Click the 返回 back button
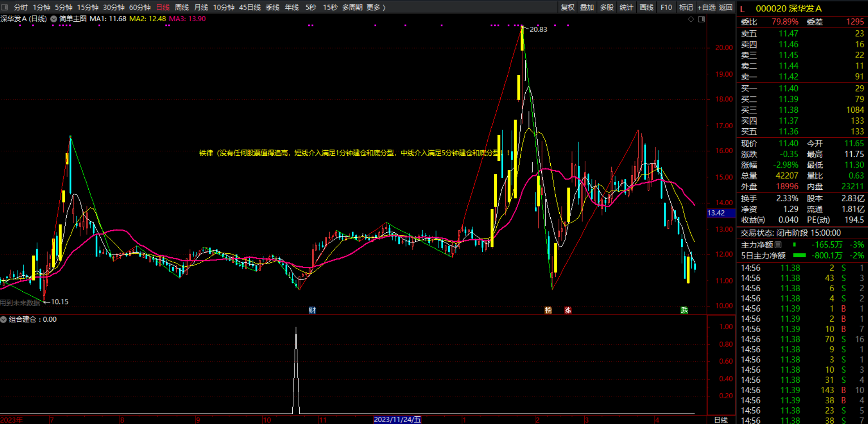 coord(726,7)
